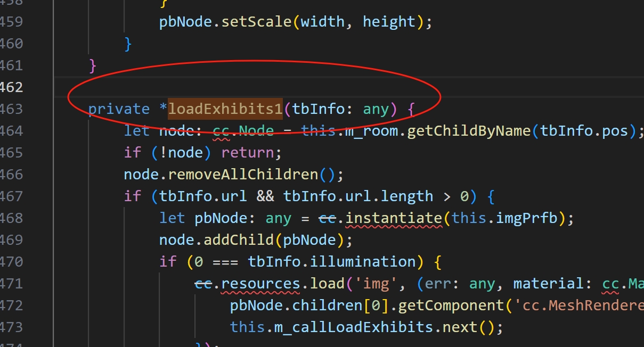Click line number 470 in the gutter
The image size is (644, 347).
tap(11, 262)
